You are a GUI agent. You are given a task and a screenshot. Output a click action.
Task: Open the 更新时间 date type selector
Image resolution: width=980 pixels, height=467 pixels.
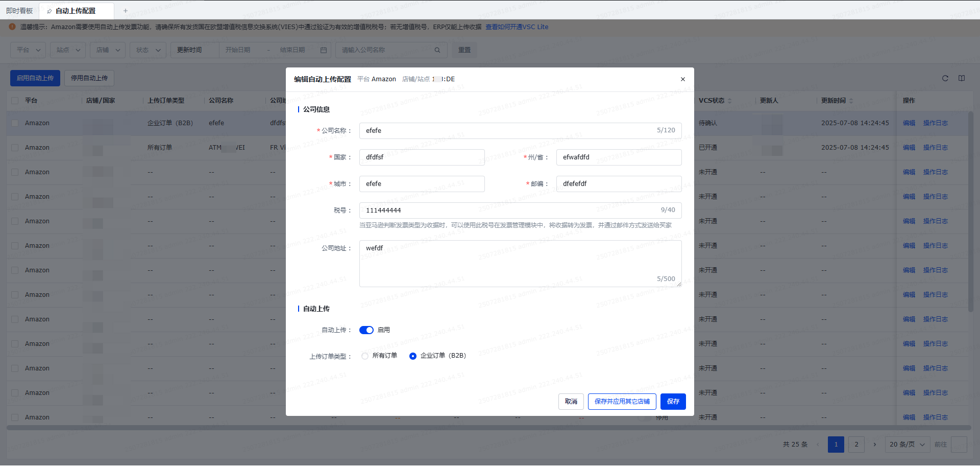pos(195,50)
